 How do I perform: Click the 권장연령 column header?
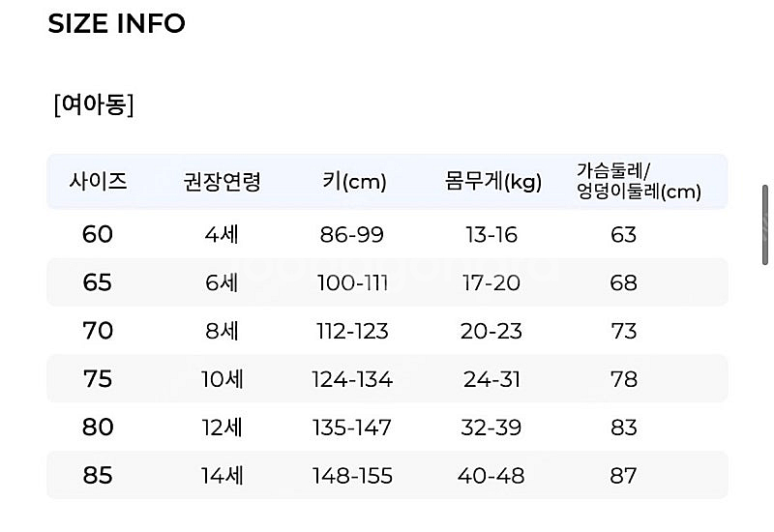(x=222, y=182)
